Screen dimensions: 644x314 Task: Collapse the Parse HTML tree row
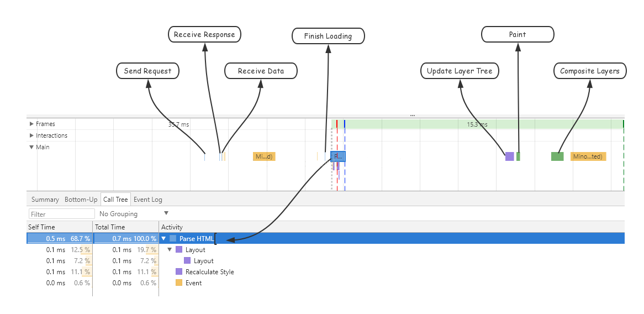click(x=164, y=238)
